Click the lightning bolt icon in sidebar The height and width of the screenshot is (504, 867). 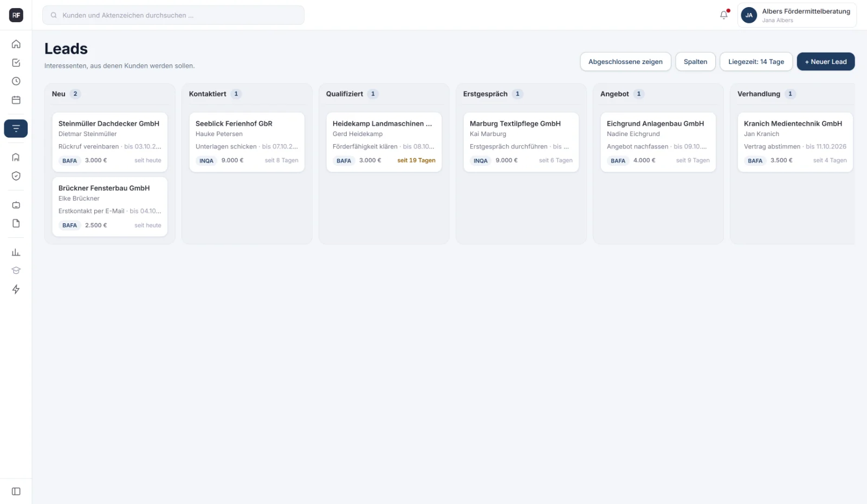tap(16, 289)
